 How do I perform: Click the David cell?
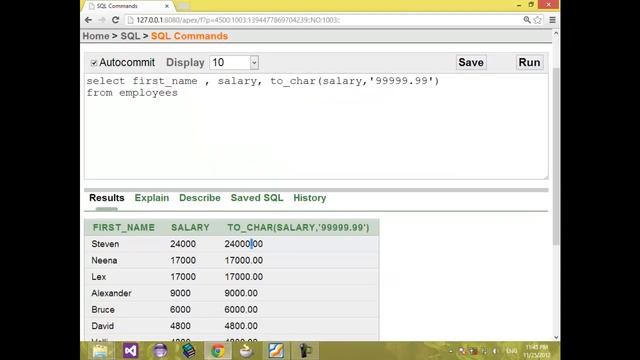(102, 326)
